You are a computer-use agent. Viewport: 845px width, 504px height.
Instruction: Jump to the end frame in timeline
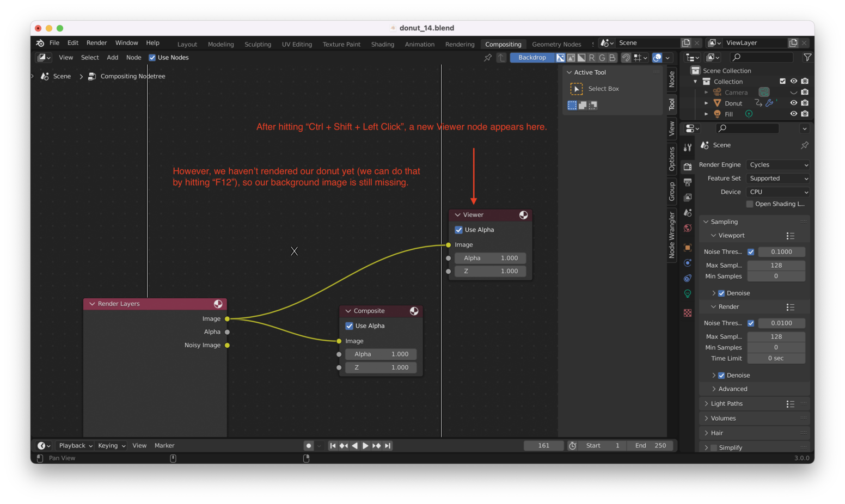[388, 446]
